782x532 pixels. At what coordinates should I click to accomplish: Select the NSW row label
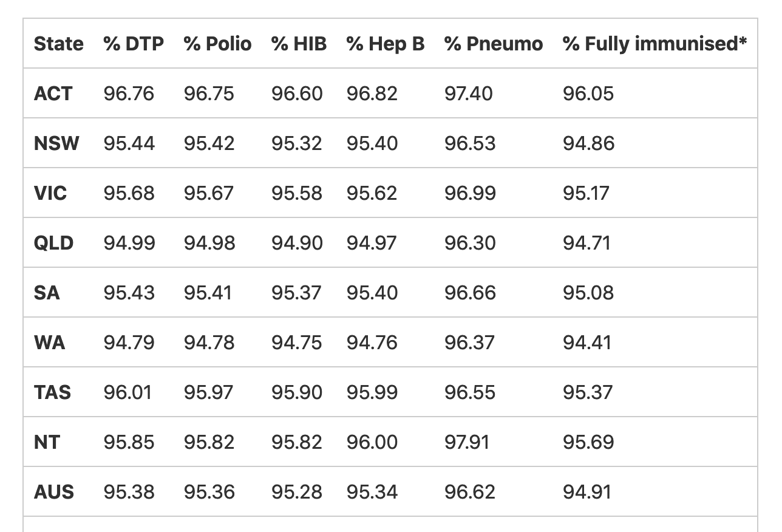tap(56, 143)
